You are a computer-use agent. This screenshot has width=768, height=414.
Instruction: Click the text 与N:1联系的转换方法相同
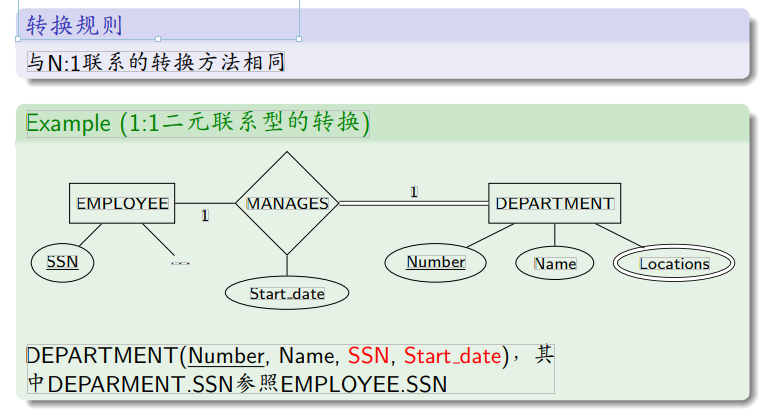[x=156, y=62]
